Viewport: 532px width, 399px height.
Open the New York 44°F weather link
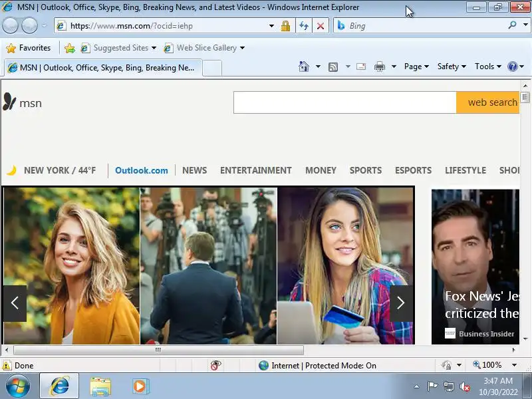click(60, 170)
